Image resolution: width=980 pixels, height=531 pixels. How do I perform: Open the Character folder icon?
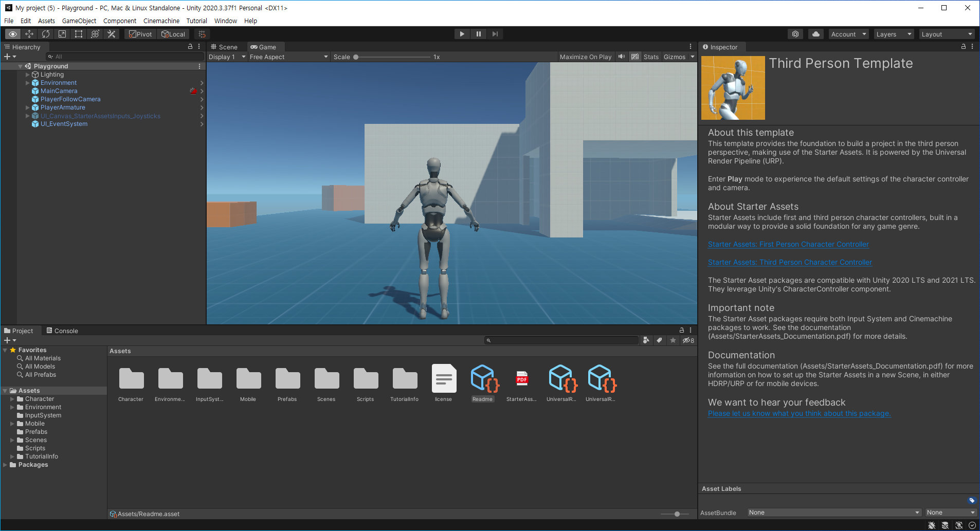(x=131, y=379)
